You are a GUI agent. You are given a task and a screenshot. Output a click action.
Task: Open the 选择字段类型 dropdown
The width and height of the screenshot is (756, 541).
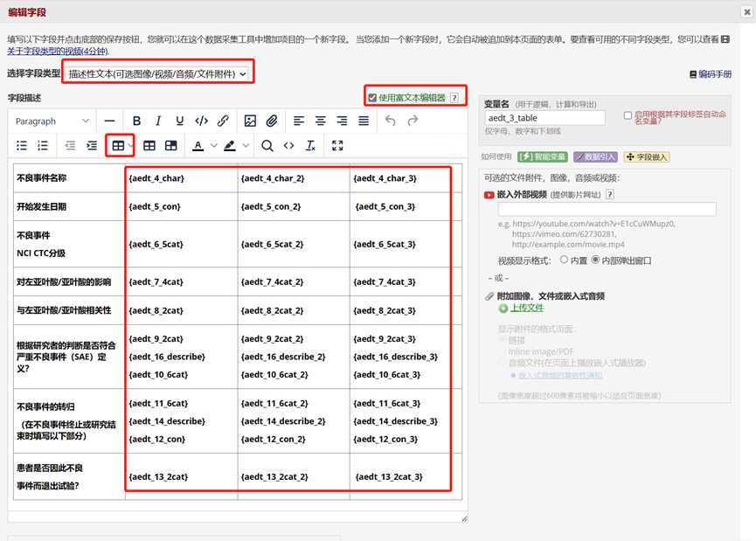coord(157,73)
